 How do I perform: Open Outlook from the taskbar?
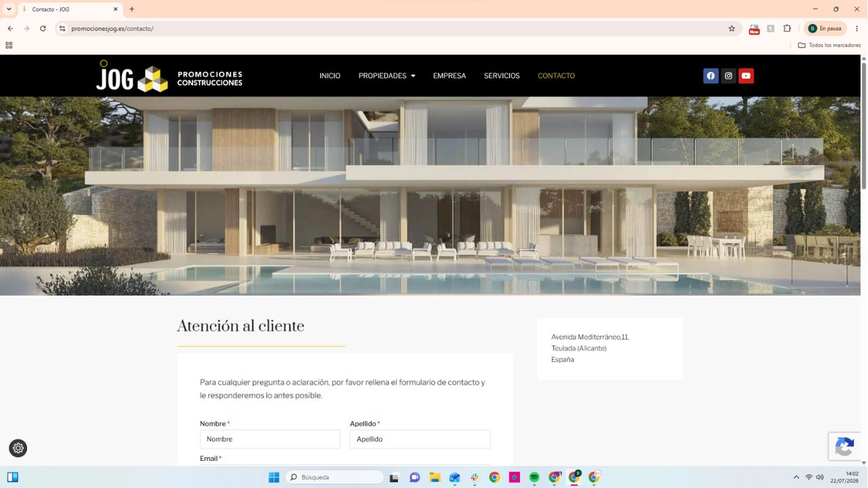point(454,477)
